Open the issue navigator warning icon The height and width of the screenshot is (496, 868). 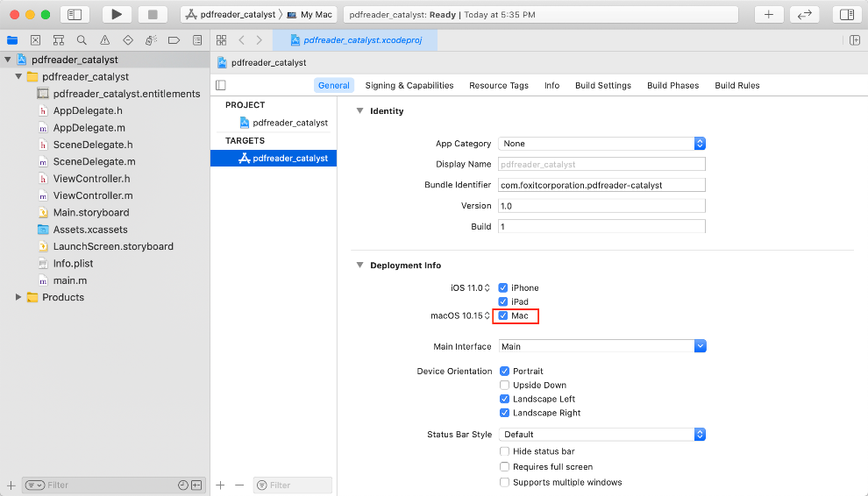tap(105, 40)
